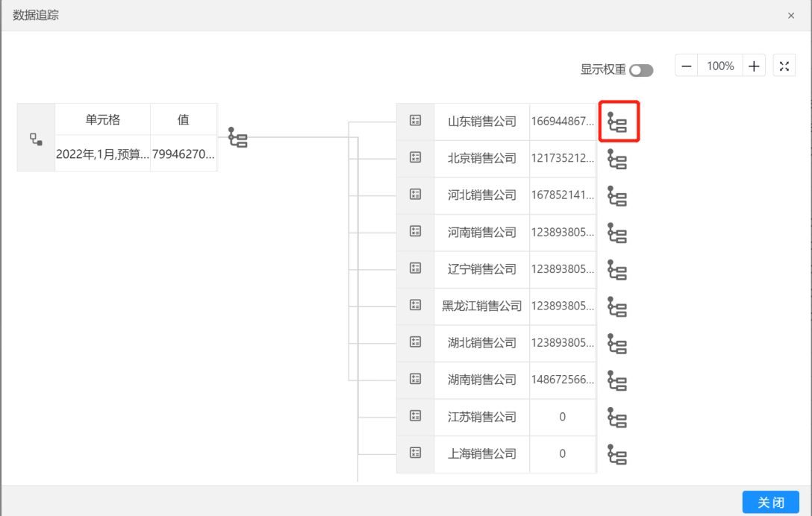Viewport: 812px width, 516px height.
Task: Click the root node tree icon
Action: pyautogui.click(x=237, y=137)
